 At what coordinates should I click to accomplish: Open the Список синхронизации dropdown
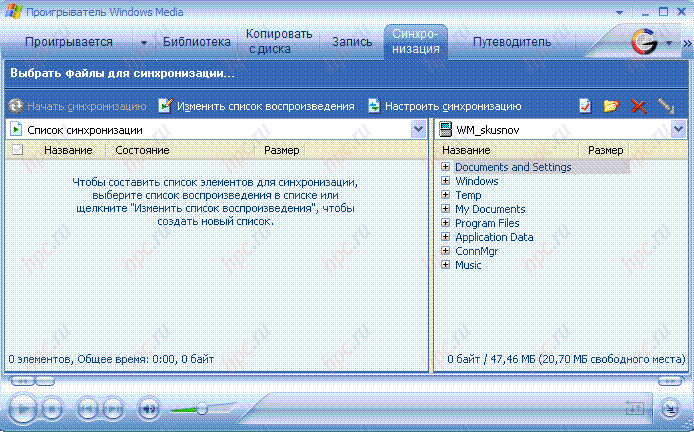coord(418,130)
